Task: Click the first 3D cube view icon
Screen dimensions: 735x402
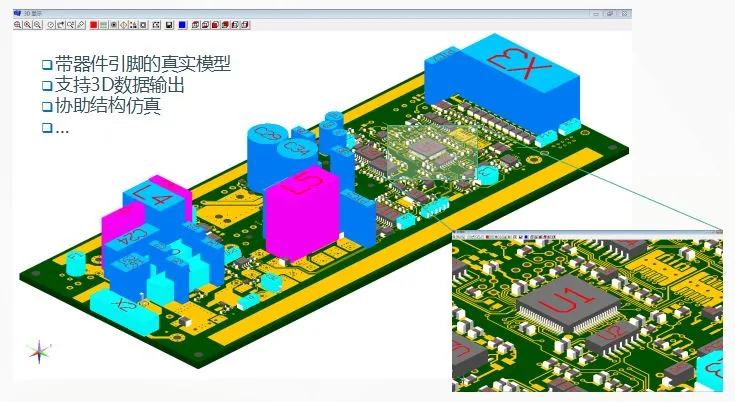Action: click(194, 24)
